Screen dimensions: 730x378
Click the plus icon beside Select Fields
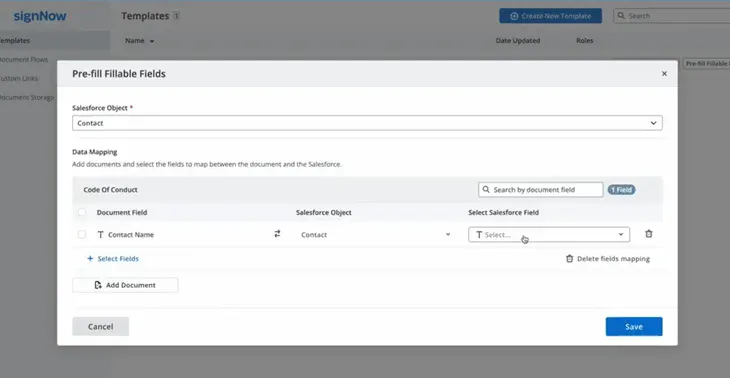click(x=90, y=258)
